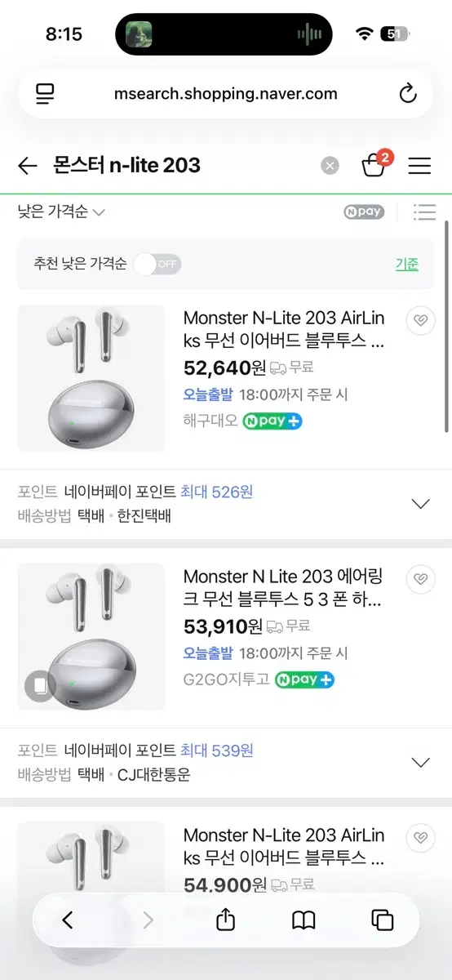Expand point details for the 한진택배 item
The width and height of the screenshot is (452, 980).
420,504
